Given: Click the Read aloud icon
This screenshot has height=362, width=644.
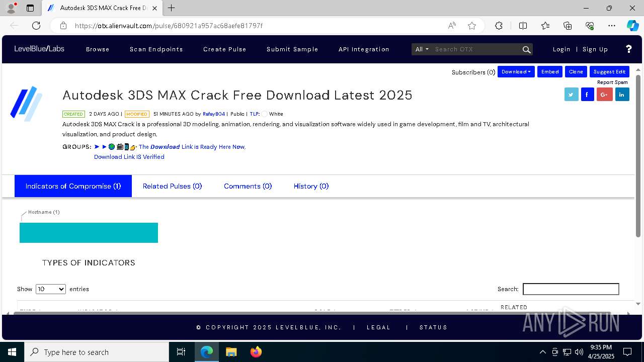Looking at the screenshot, I should 452,26.
